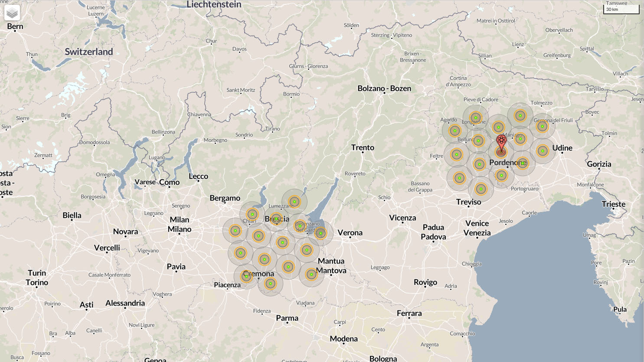
Task: Select the Switzerland country label
Action: (x=89, y=52)
